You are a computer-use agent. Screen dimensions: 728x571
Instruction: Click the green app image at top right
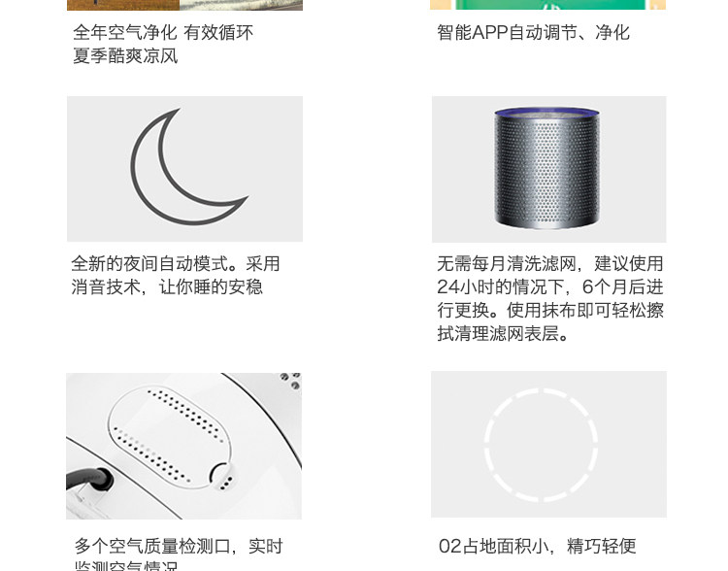[547, 5]
